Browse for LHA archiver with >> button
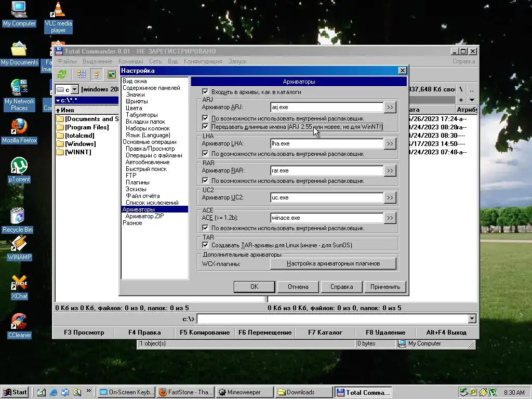Image resolution: width=532 pixels, height=399 pixels. [390, 143]
